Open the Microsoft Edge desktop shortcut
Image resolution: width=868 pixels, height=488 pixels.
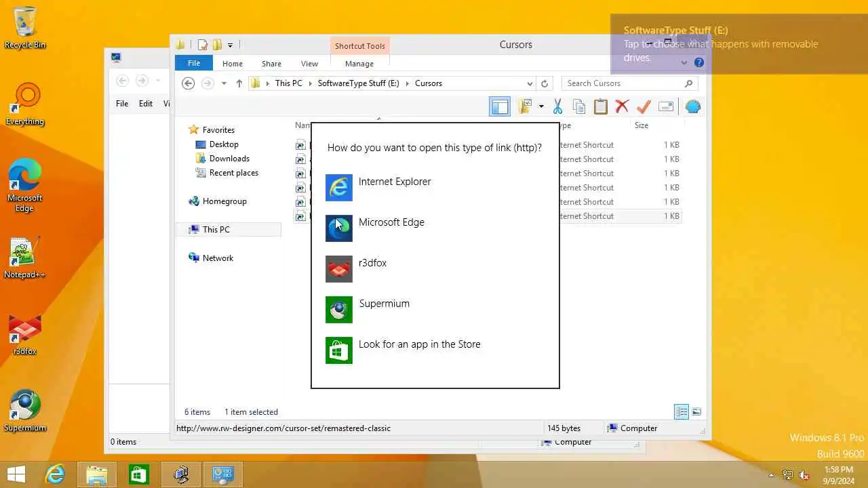coord(25,186)
